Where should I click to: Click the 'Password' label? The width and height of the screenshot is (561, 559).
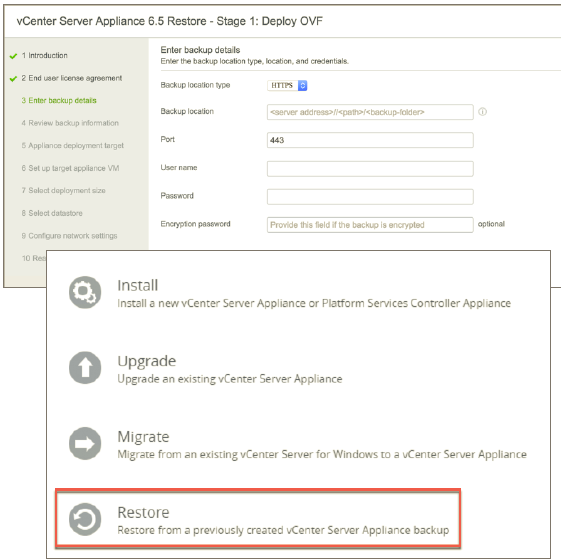coord(177,196)
